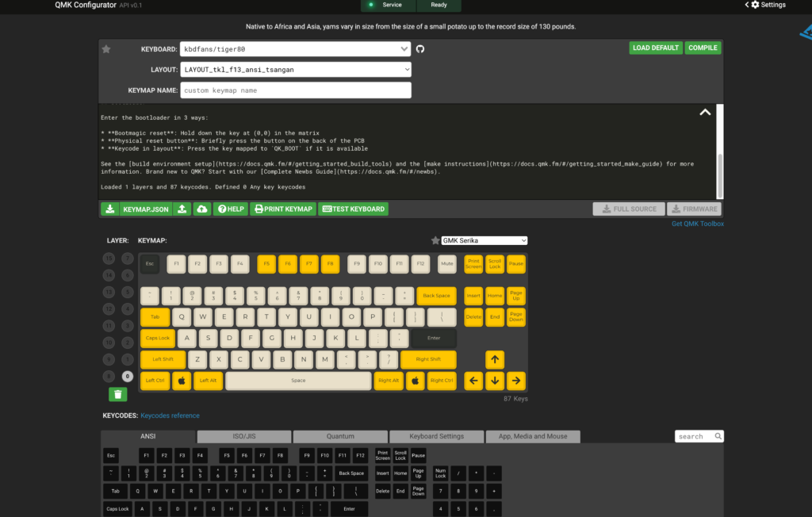Screen dimensions: 812x517
Task: Select the Mute key in the keymap
Action: [447, 264]
